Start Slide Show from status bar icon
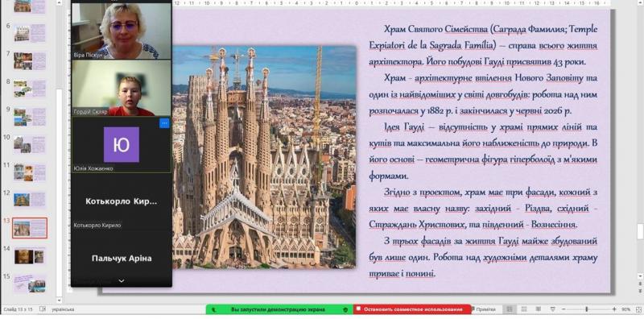This screenshot has width=644, height=319. click(x=553, y=309)
